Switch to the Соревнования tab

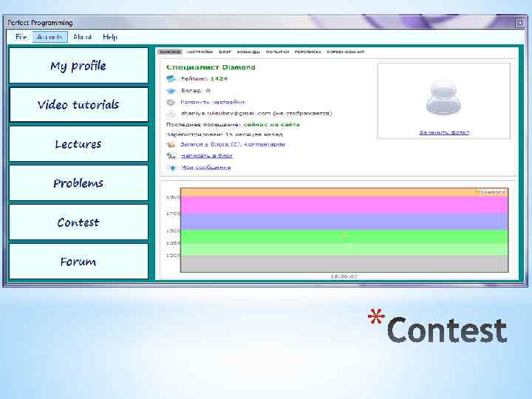(x=345, y=52)
